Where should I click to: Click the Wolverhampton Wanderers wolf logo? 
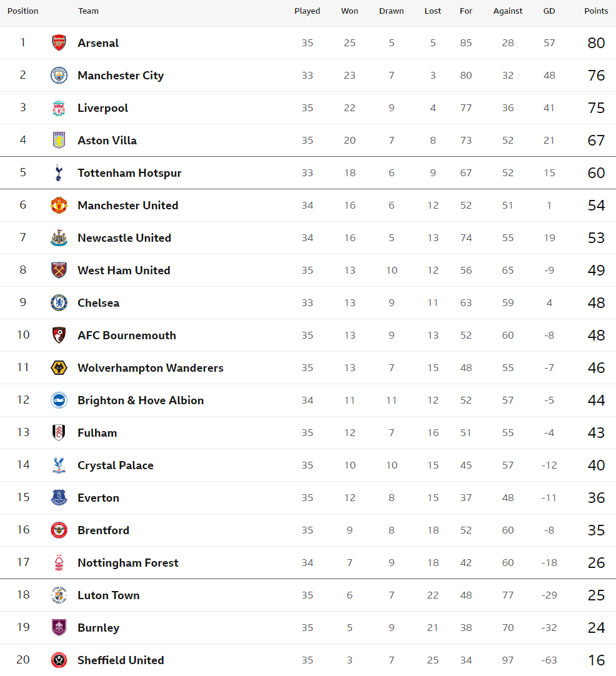(59, 368)
